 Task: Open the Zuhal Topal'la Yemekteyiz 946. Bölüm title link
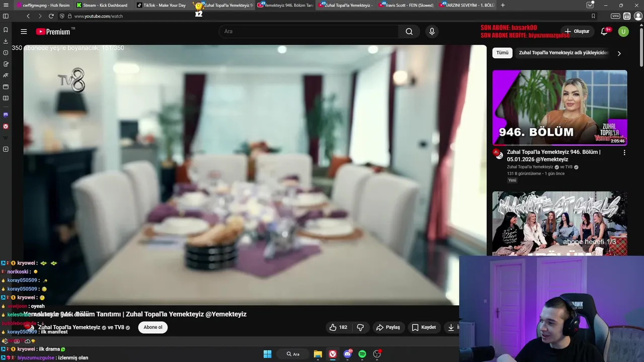point(553,155)
